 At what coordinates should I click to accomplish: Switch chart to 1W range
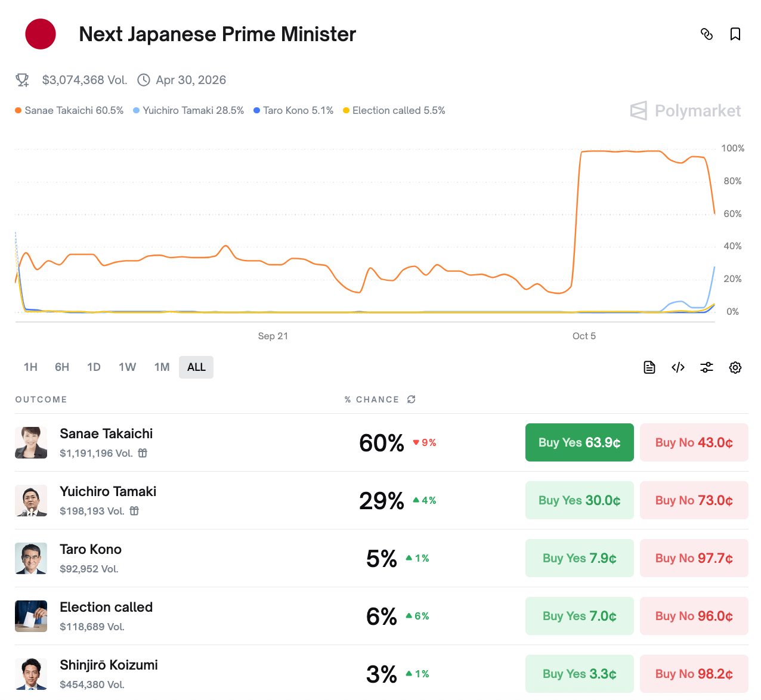point(127,367)
